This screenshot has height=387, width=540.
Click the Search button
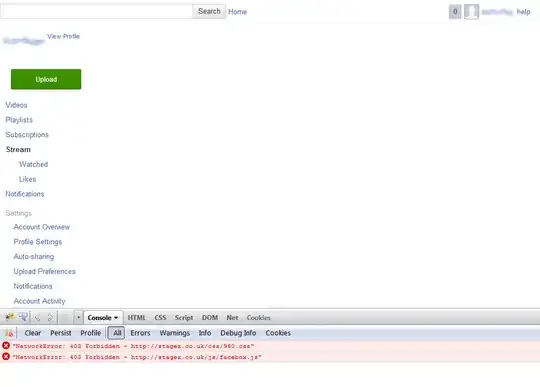209,11
